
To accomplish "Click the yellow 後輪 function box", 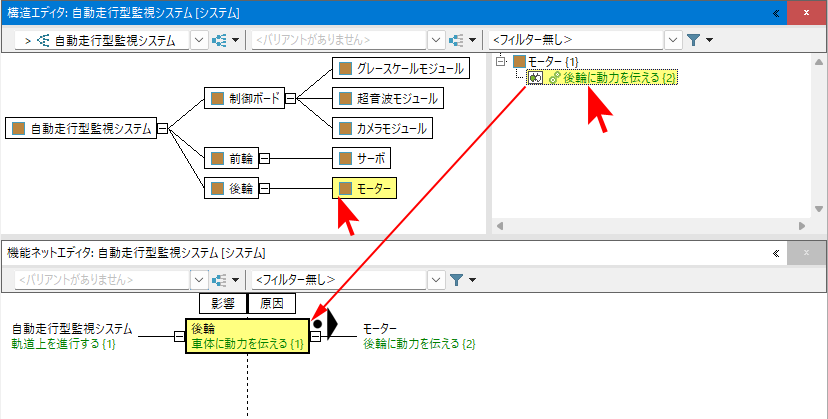I will click(247, 336).
